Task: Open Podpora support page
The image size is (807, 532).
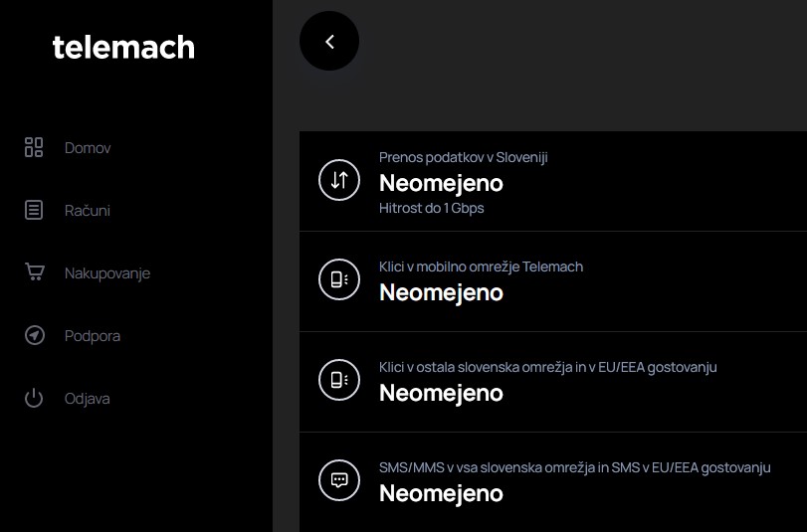Action: pyautogui.click(x=93, y=336)
